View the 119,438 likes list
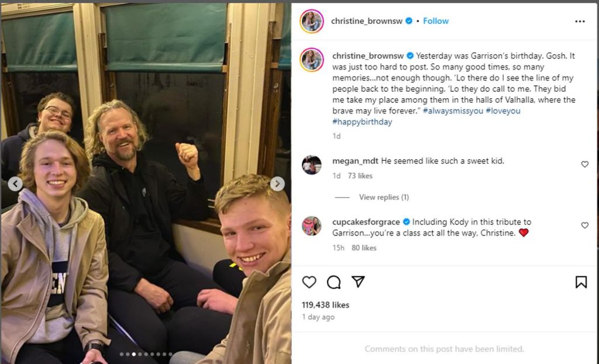Image resolution: width=599 pixels, height=364 pixels. tap(325, 304)
